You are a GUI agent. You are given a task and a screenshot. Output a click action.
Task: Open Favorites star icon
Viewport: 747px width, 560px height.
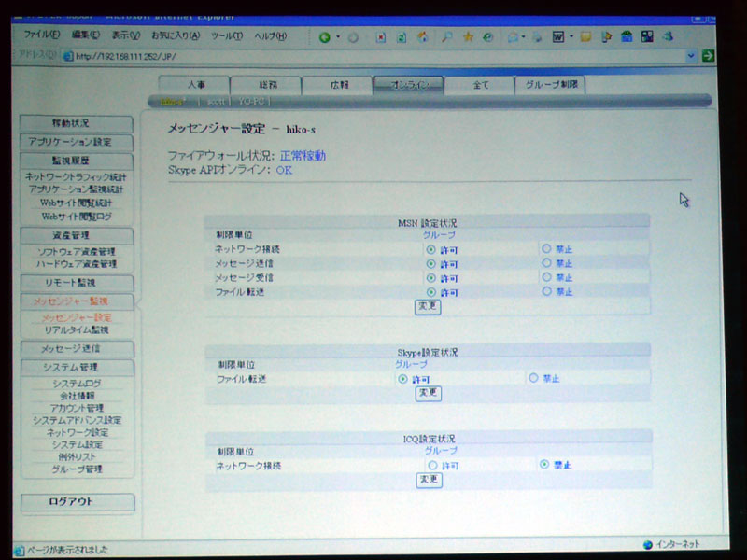coord(468,36)
